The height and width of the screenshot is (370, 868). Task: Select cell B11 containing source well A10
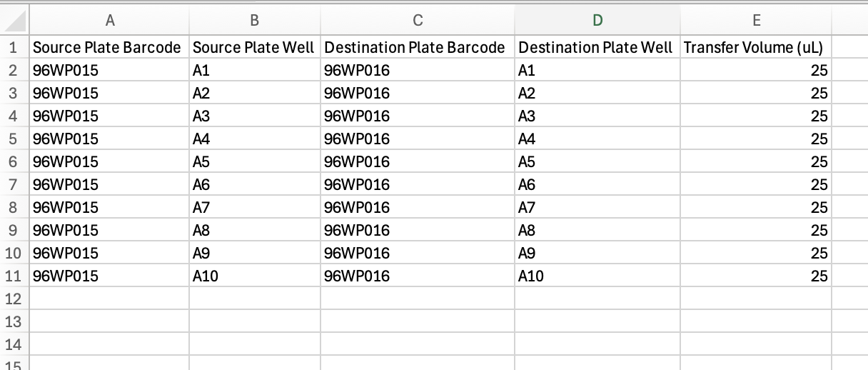click(x=255, y=276)
